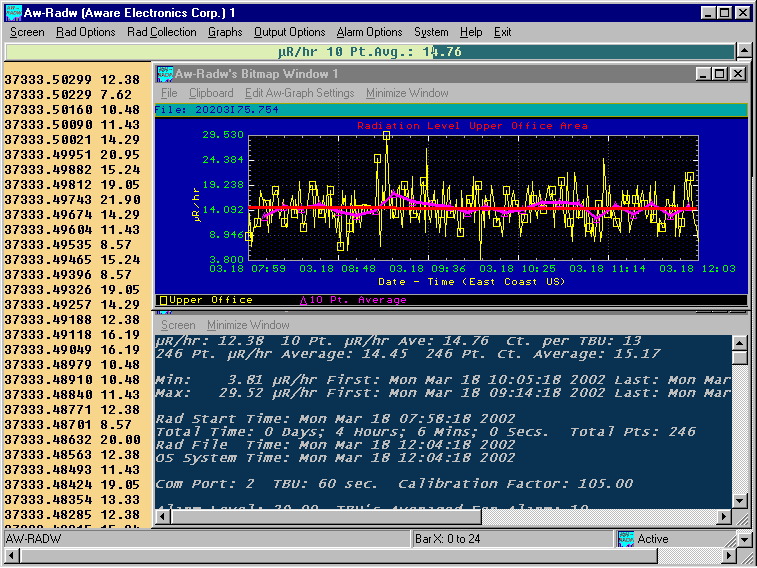
Task: Click the File: 20203I75.754 label bar
Action: [450, 110]
